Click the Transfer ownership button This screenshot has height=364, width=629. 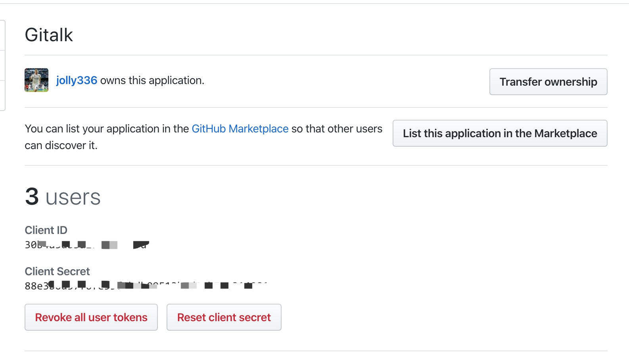tap(548, 82)
